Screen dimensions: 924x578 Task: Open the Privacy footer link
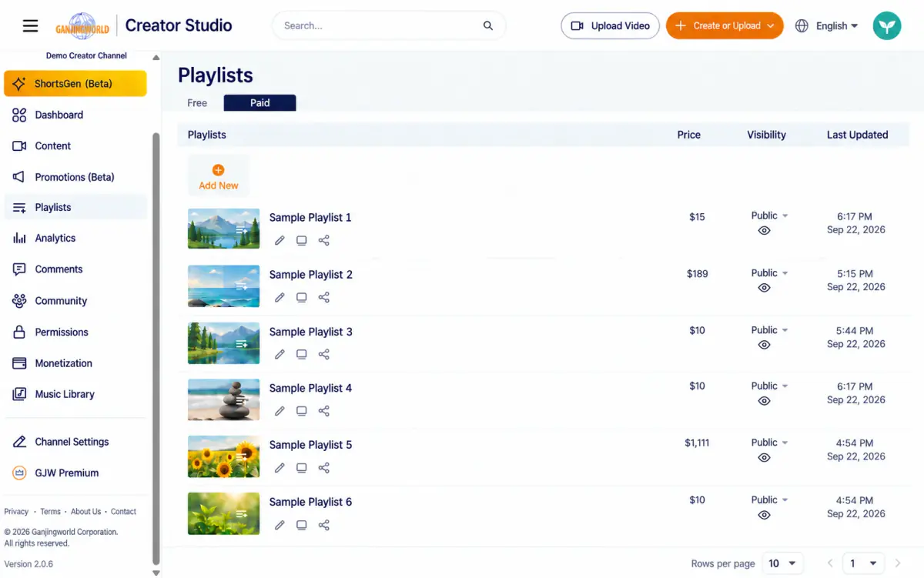(16, 511)
